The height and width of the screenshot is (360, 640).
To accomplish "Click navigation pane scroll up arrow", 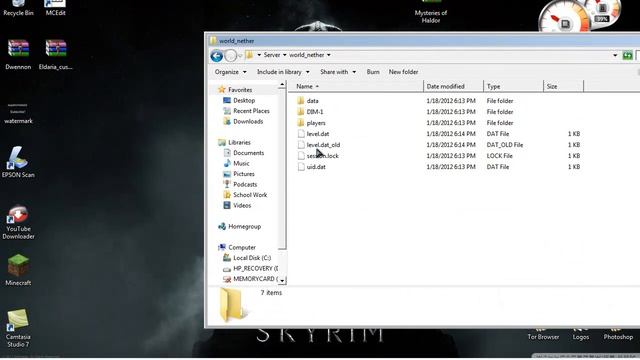I will (282, 85).
